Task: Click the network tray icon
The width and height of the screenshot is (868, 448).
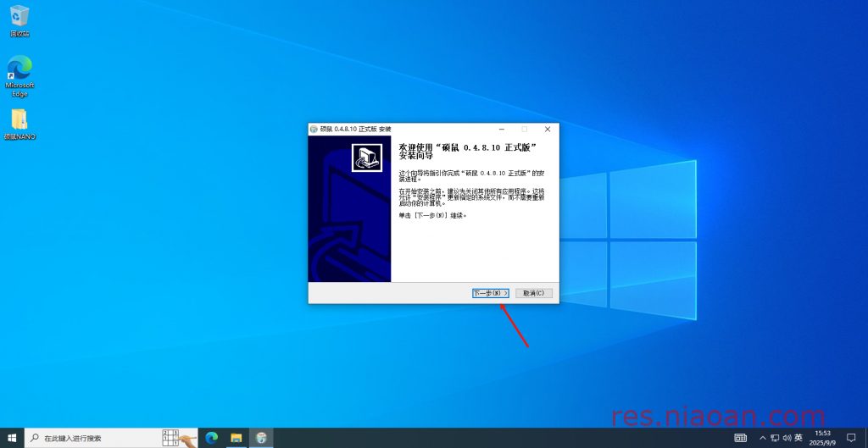Action: tap(775, 438)
